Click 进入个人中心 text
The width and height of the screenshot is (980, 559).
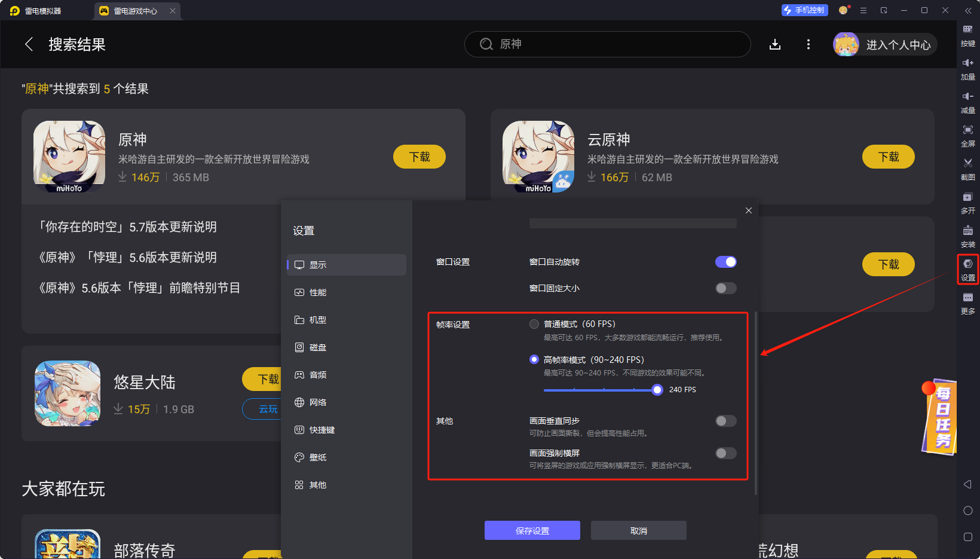pyautogui.click(x=899, y=45)
